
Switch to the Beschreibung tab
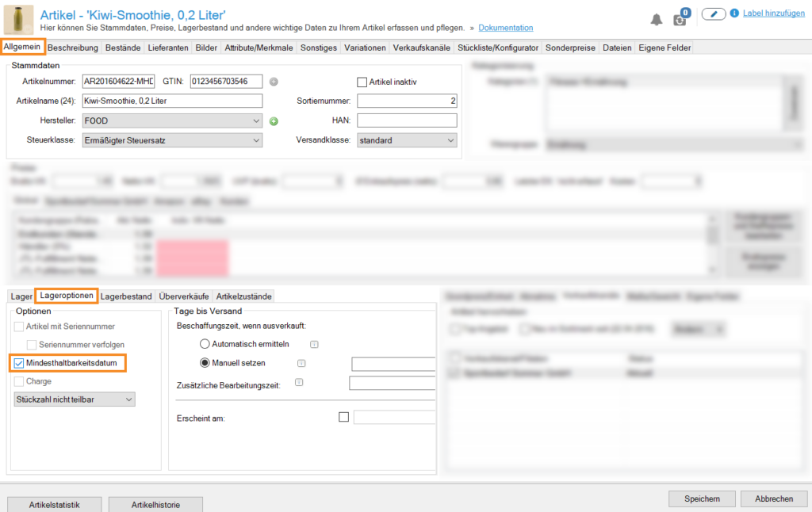pyautogui.click(x=73, y=48)
